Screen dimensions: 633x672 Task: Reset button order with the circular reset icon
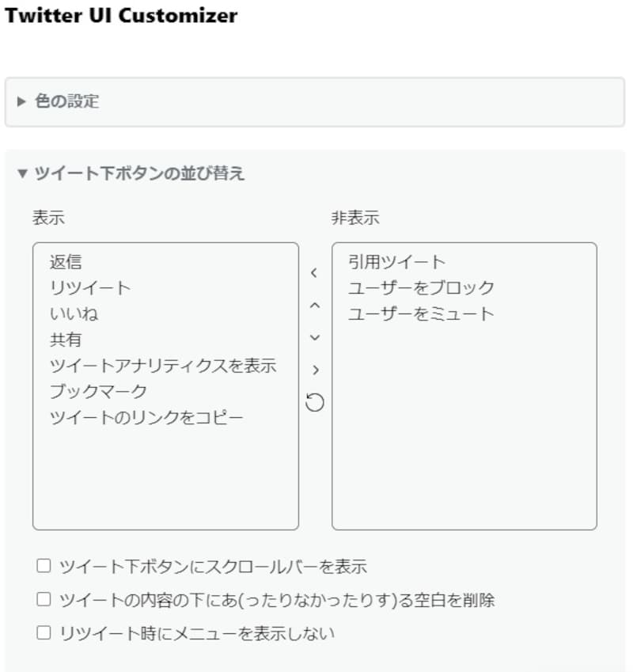(x=315, y=402)
